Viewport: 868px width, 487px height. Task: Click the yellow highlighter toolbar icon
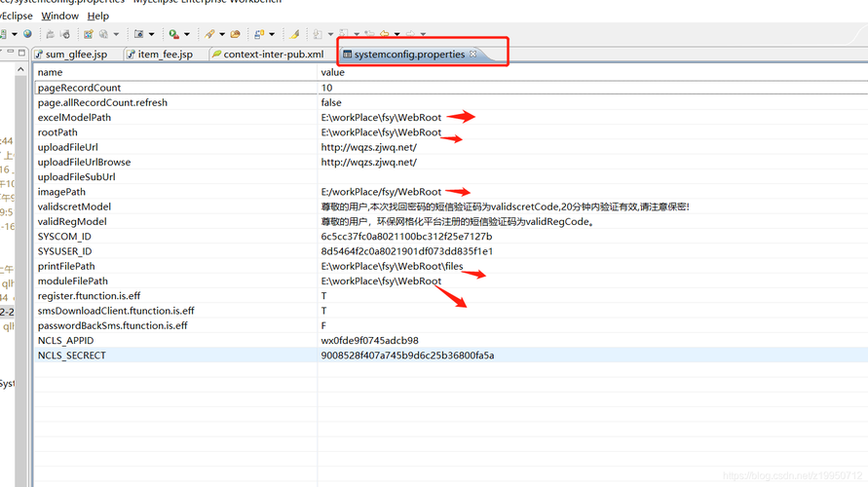(294, 34)
